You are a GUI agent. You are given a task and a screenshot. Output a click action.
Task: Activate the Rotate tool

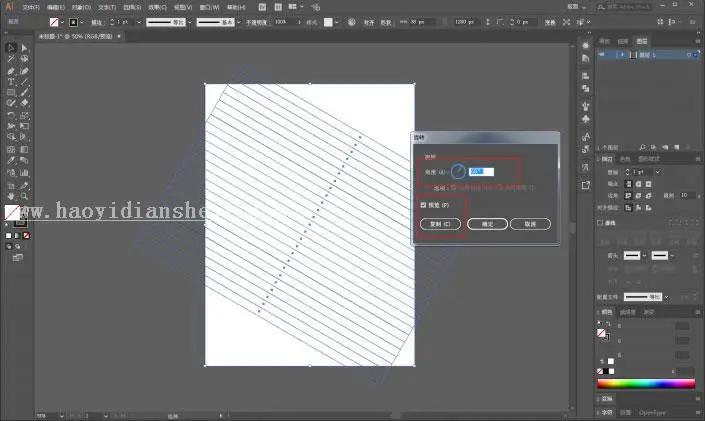11,116
